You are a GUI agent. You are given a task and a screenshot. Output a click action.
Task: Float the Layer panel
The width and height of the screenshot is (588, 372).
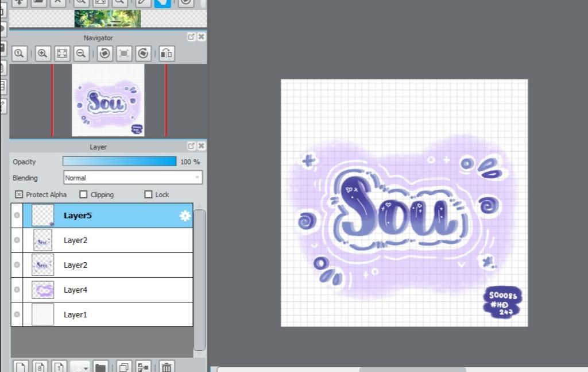(191, 145)
